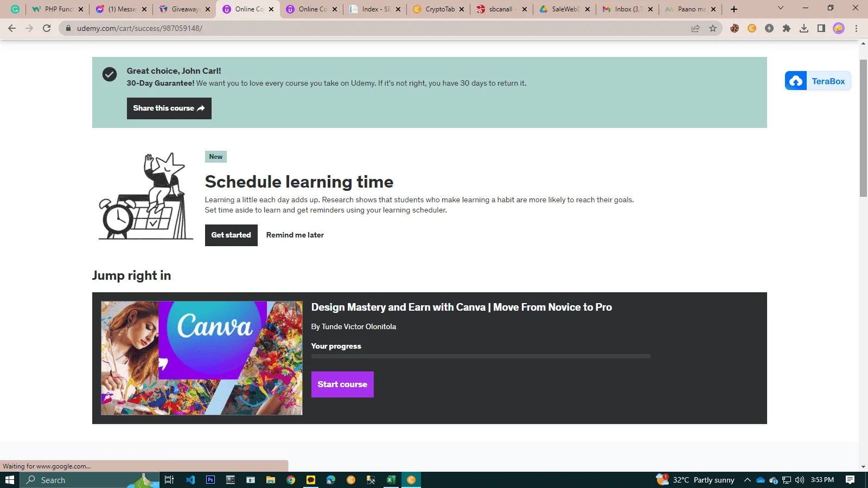The width and height of the screenshot is (868, 488).
Task: Launch Visual Studio Code from taskbar
Action: 190,480
